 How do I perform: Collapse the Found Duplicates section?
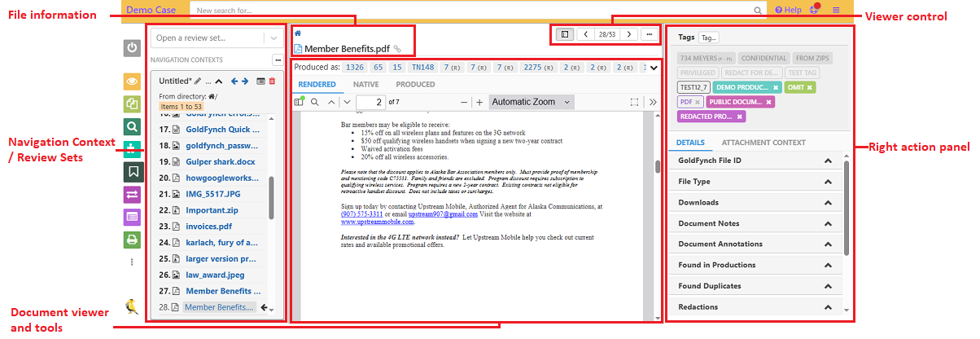point(828,287)
